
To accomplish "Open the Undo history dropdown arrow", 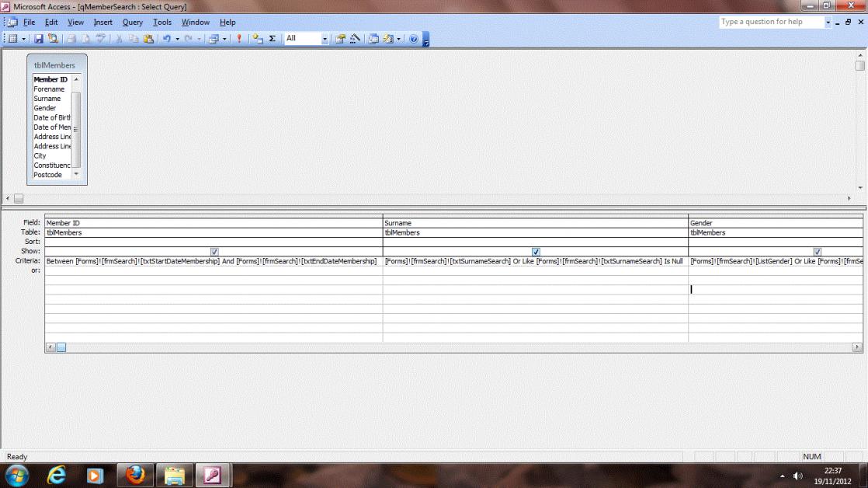I will 177,39.
